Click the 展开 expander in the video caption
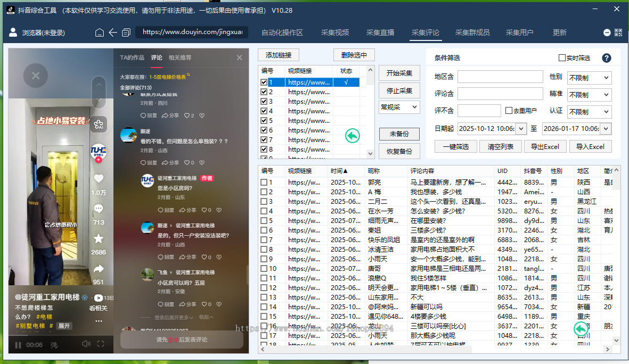Image resolution: width=629 pixels, height=364 pixels. coord(64,326)
